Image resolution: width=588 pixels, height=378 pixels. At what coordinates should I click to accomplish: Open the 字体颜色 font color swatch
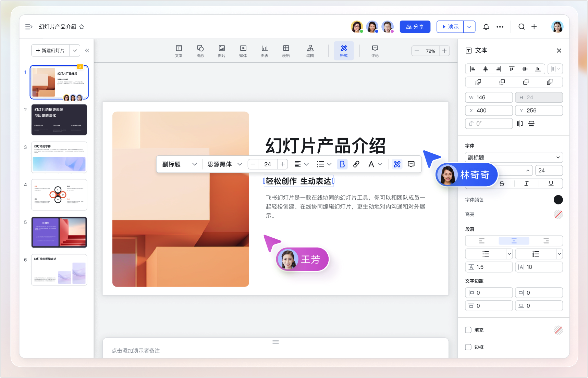[x=558, y=200]
